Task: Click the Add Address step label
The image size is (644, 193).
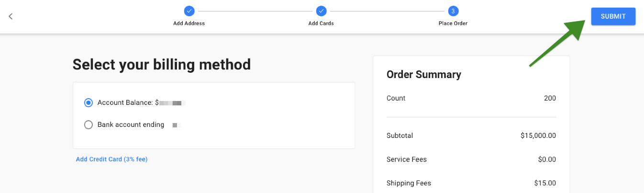Action: coord(189,23)
